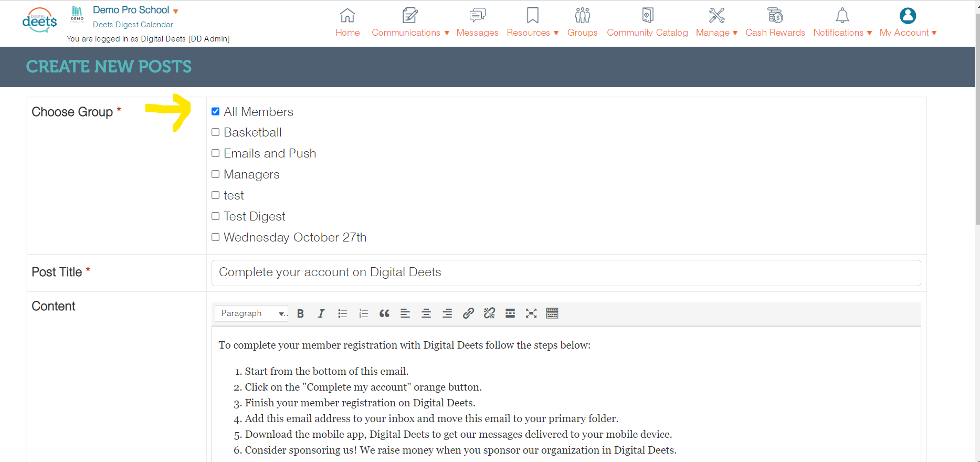Open the Home menu item

coord(347,33)
